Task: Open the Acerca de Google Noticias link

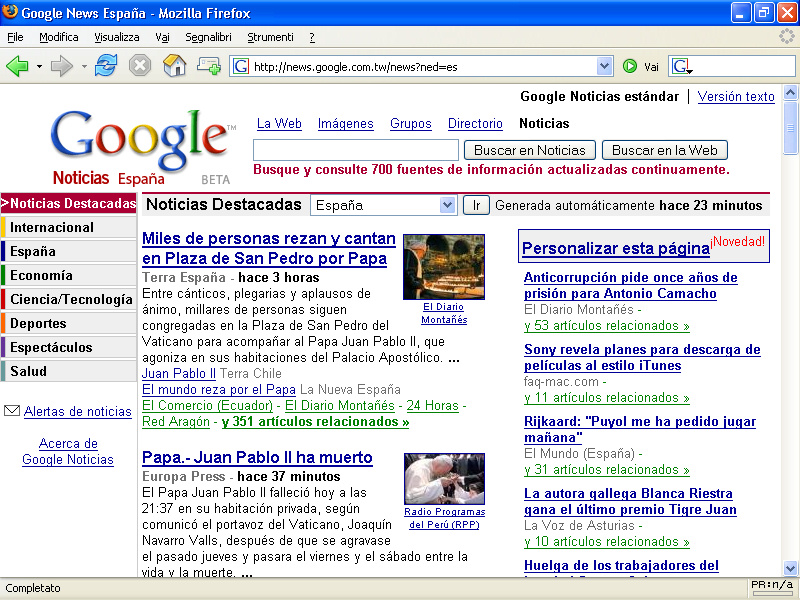Action: (68, 452)
